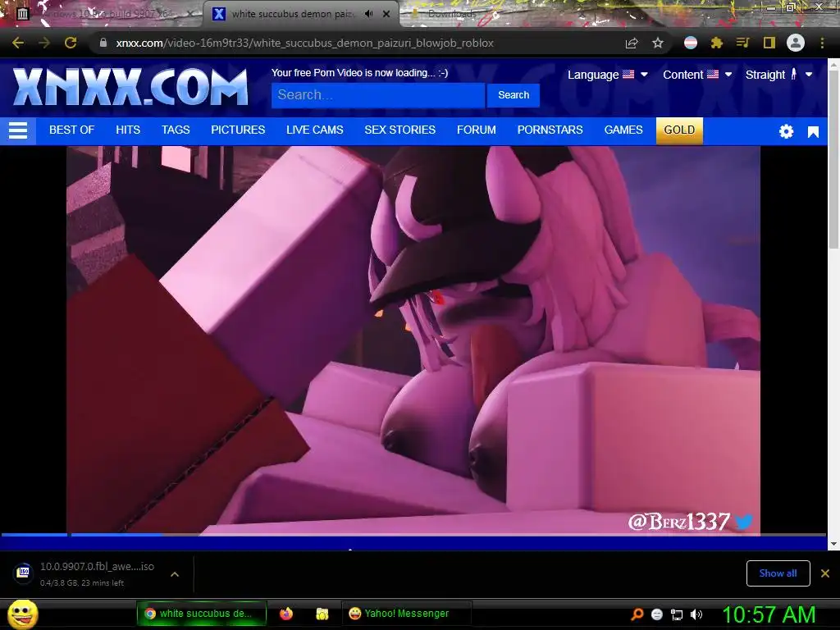
Task: Select the Chrome taskbar window button
Action: click(x=202, y=614)
